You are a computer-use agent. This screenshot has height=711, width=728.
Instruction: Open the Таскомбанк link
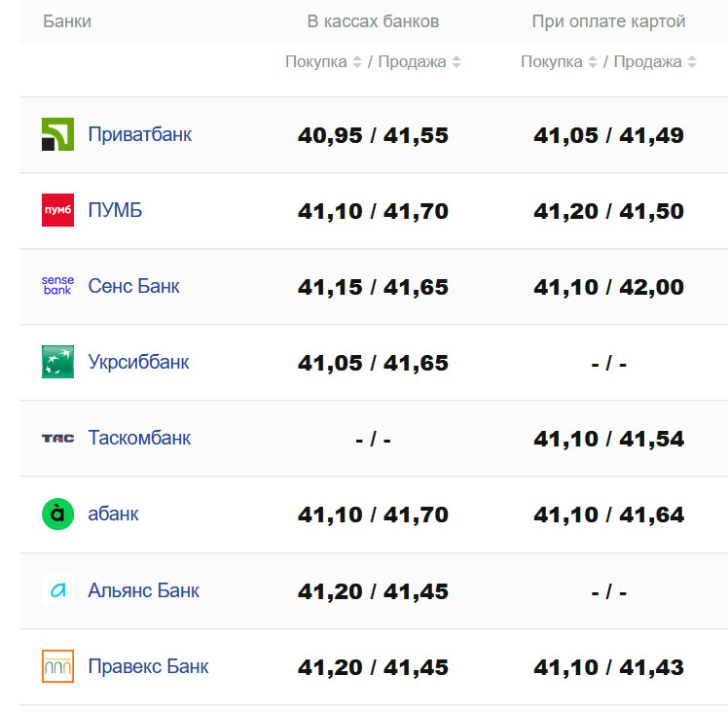click(x=139, y=438)
